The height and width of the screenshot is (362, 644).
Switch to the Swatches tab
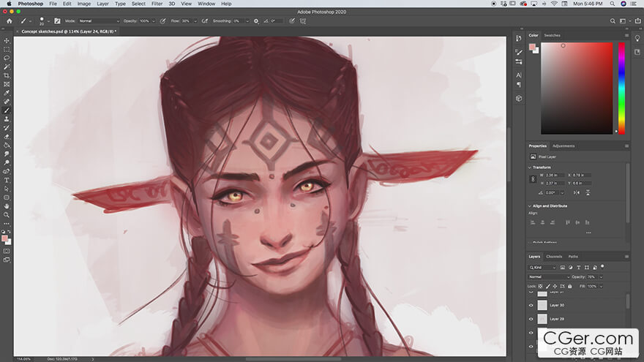pyautogui.click(x=552, y=35)
